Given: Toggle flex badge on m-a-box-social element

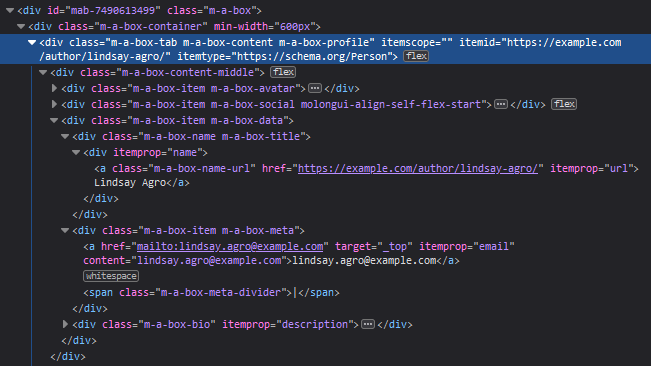Looking at the screenshot, I should [564, 104].
